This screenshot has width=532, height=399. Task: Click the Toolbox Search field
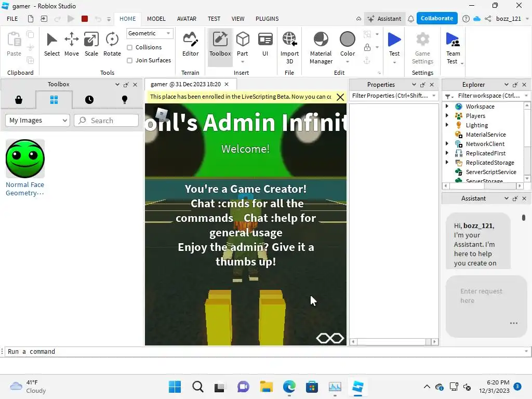coord(106,121)
